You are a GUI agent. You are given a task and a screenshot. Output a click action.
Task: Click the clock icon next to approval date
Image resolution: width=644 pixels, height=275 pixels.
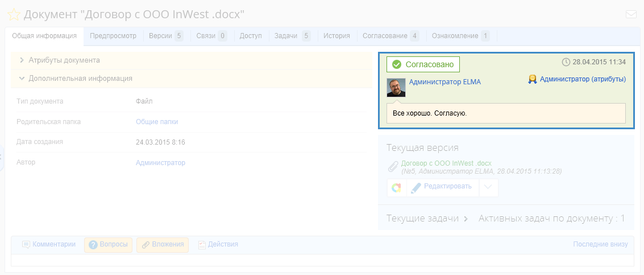(566, 62)
